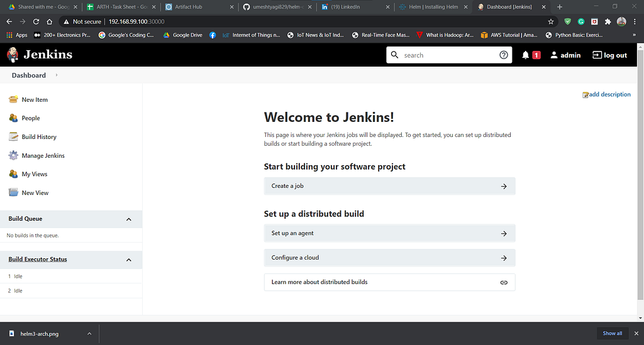Open the Chrome three-dot menu
Image resolution: width=644 pixels, height=345 pixels.
point(635,22)
